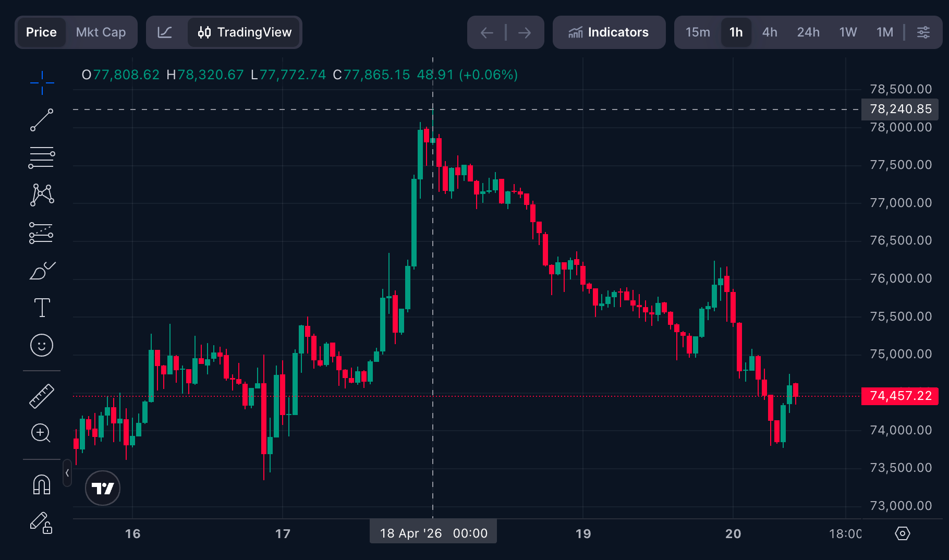
Task: Open price axis settings hexagon icon
Action: (902, 533)
